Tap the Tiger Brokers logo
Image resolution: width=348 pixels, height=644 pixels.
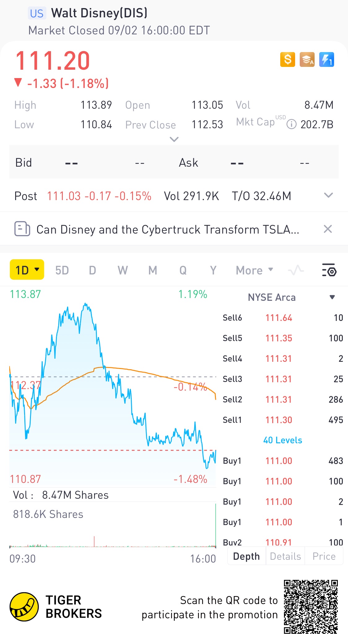click(24, 607)
